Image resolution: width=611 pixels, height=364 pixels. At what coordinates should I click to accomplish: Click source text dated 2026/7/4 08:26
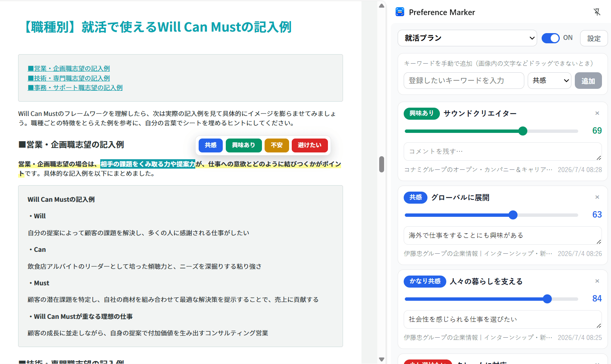(478, 254)
